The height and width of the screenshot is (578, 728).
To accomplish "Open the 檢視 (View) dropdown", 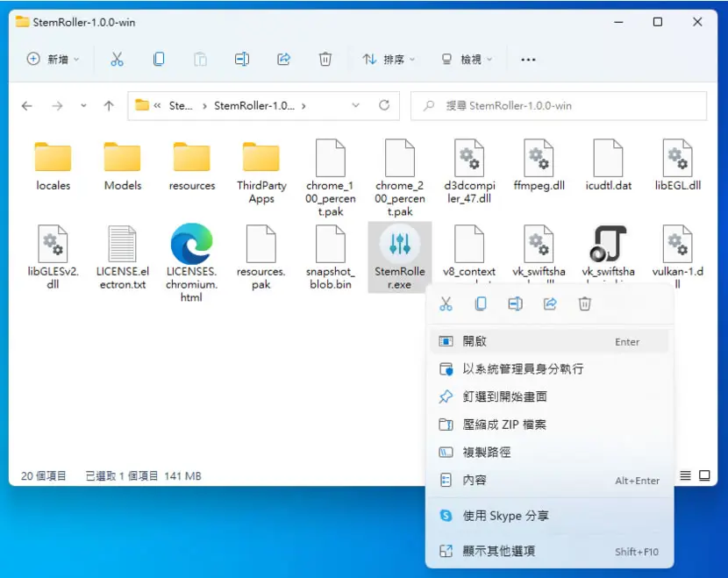I will [x=466, y=60].
